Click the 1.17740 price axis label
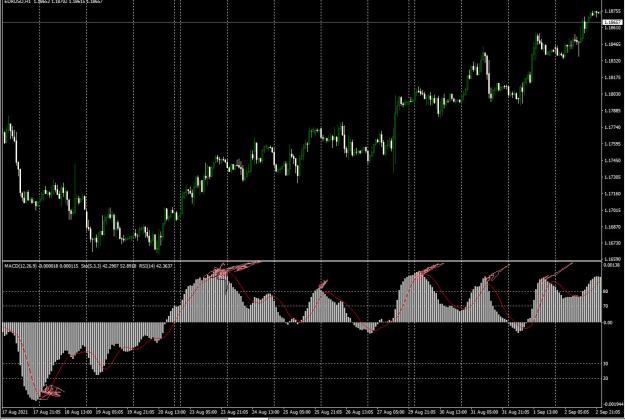Image resolution: width=625 pixels, height=420 pixels. 613,127
